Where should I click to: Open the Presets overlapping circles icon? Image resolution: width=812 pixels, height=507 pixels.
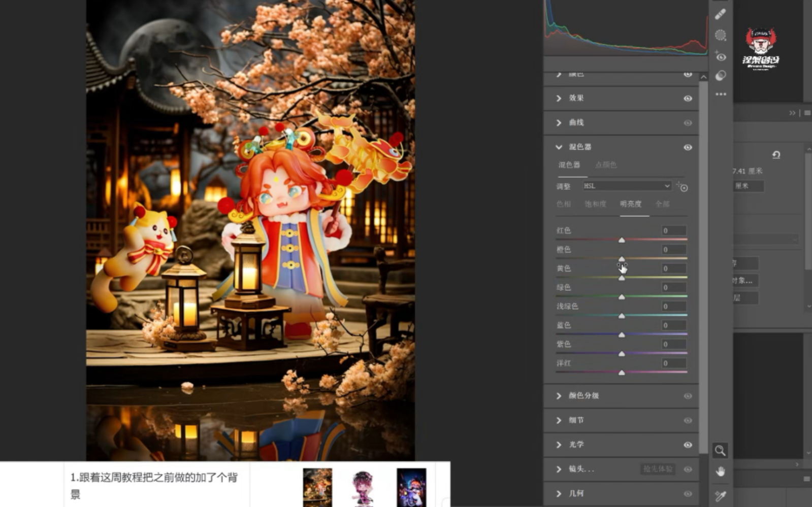[x=720, y=76]
